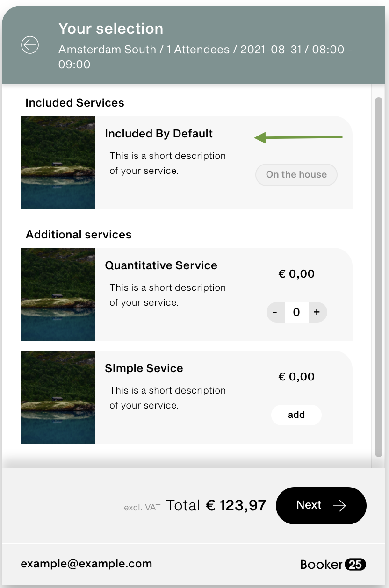Increase Quantitative Service quantity with plus
Viewport: 389px width, 588px height.
click(x=317, y=312)
